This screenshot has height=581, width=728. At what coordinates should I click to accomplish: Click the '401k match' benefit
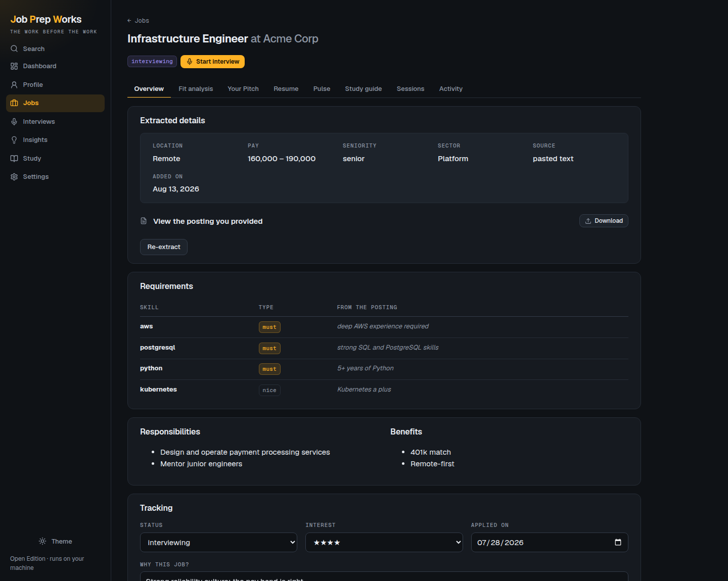431,452
